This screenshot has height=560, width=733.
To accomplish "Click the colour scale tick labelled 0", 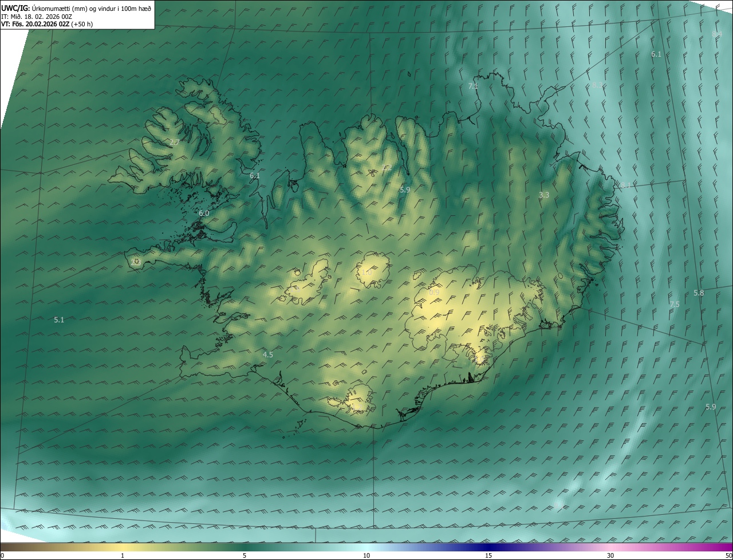I will click(x=2, y=555).
